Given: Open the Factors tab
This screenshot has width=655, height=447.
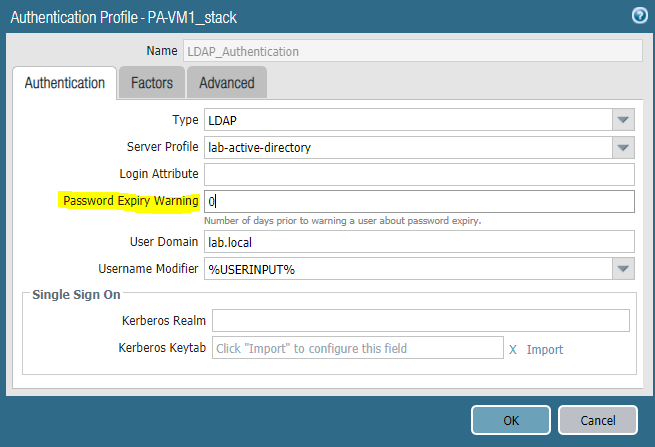Looking at the screenshot, I should click(x=152, y=83).
